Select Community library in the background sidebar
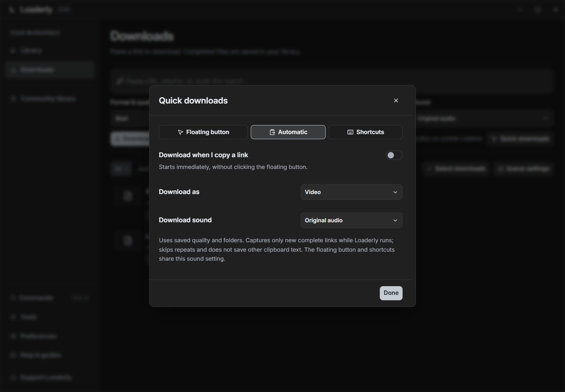Viewport: 565px width, 392px height. [x=50, y=98]
